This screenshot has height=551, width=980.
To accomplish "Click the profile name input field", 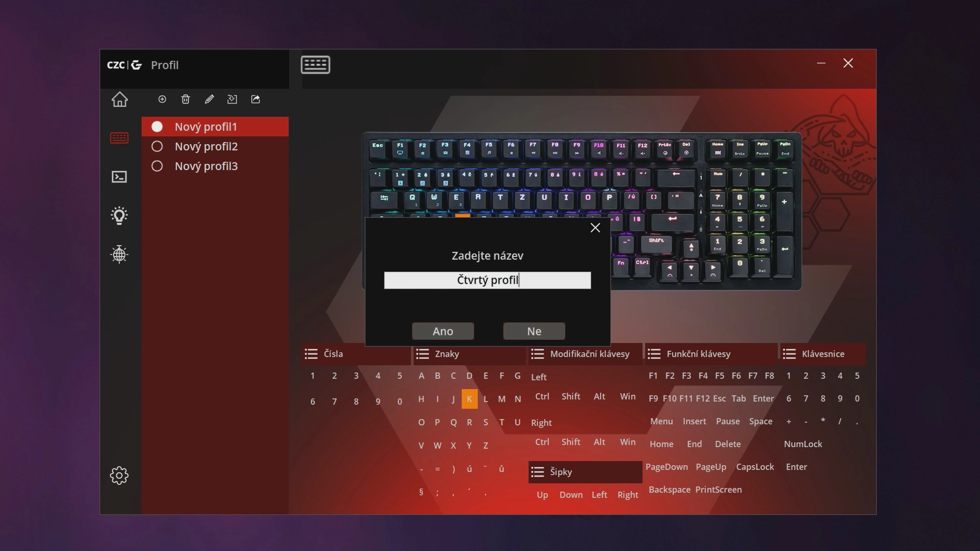I will tap(487, 280).
